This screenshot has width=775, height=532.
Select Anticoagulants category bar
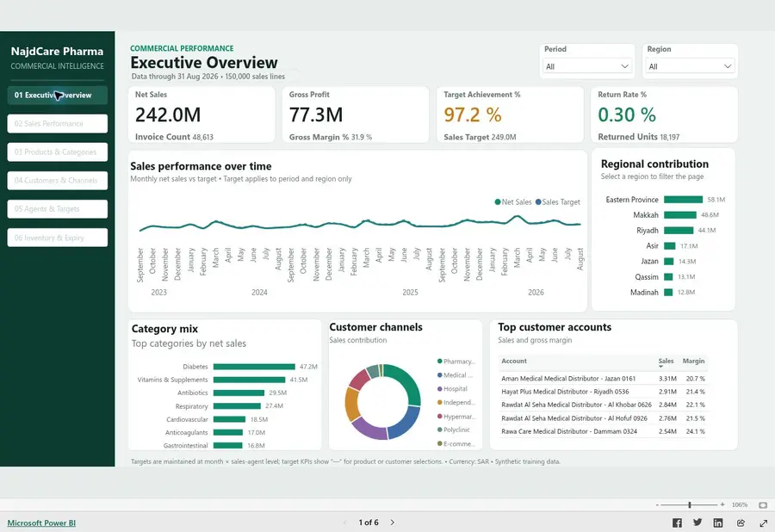point(228,432)
